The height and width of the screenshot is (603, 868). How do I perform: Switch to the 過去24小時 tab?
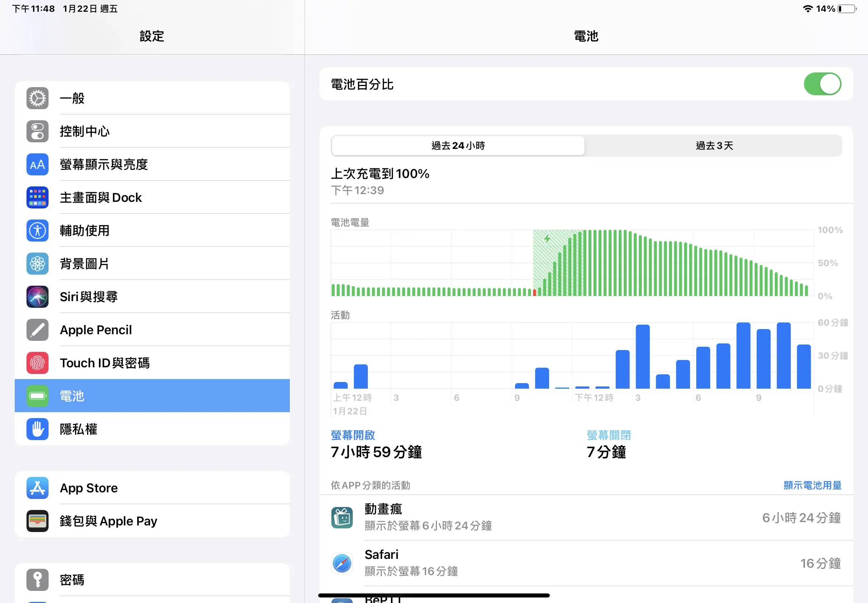coord(458,146)
